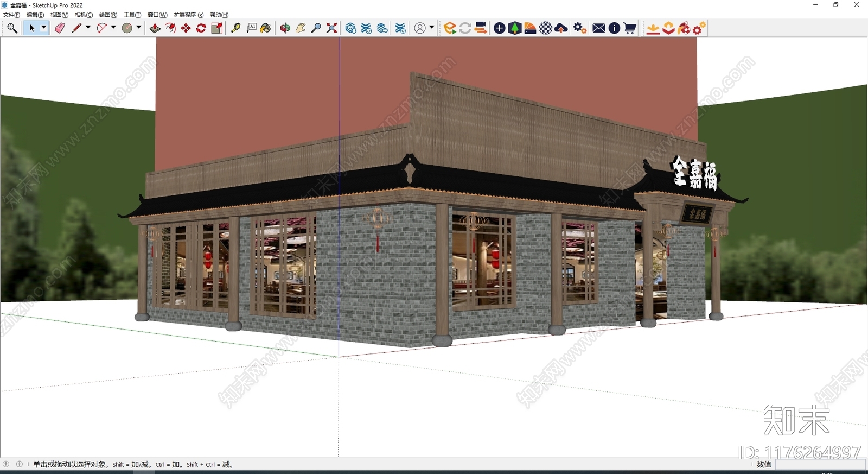Image resolution: width=868 pixels, height=474 pixels.
Task: Open the 帮助(H) menu
Action: point(219,15)
